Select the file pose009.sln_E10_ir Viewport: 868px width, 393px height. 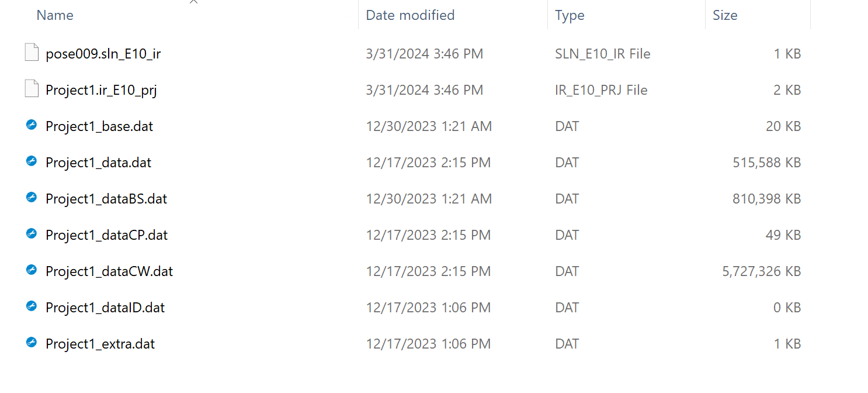coord(103,53)
